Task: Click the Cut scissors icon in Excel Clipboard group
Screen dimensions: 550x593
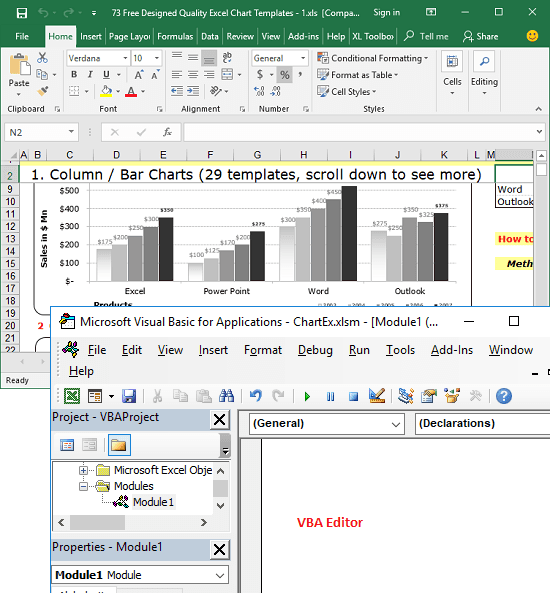Action: (42, 58)
